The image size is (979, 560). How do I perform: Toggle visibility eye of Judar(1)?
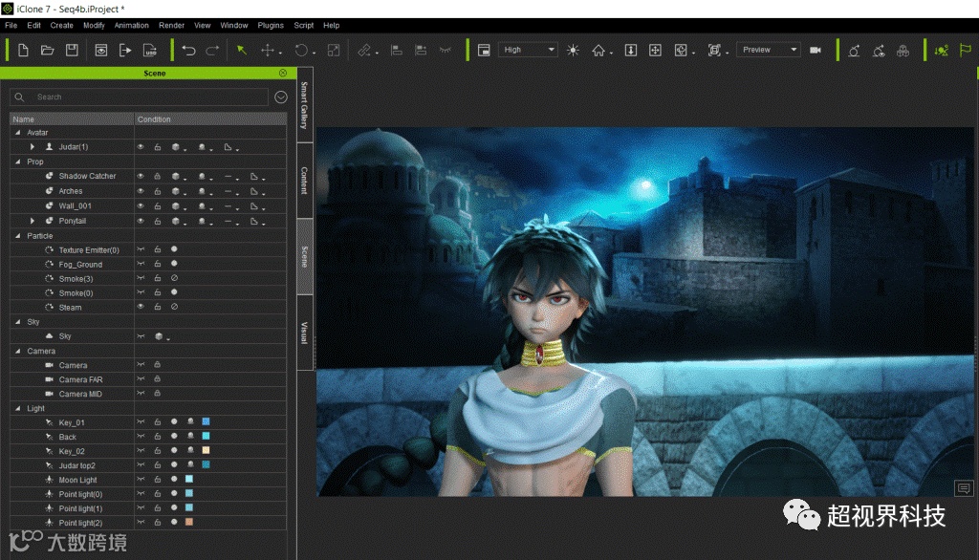tap(141, 147)
